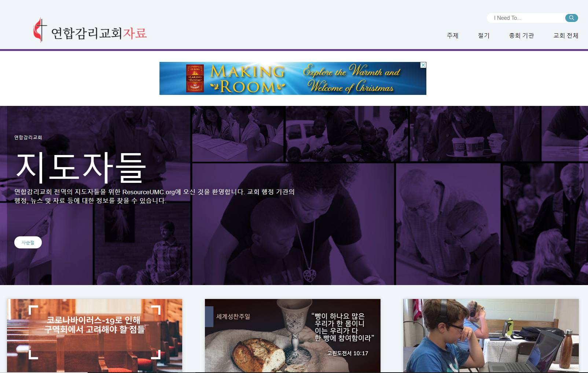Open the students with laptops photo card
Viewport: 588px width, 373px height.
(x=490, y=335)
